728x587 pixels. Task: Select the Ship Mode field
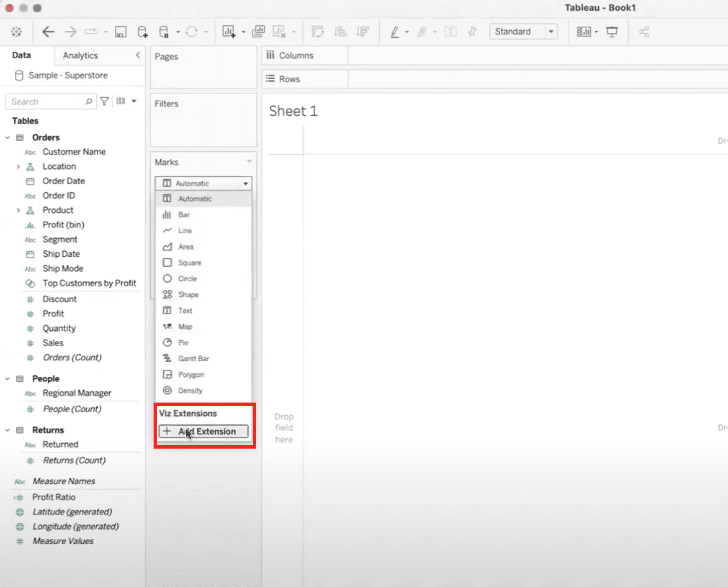pos(63,268)
